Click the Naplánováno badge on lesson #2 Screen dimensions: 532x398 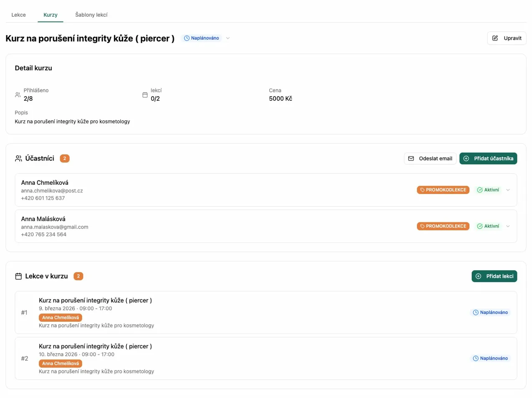[491, 358]
